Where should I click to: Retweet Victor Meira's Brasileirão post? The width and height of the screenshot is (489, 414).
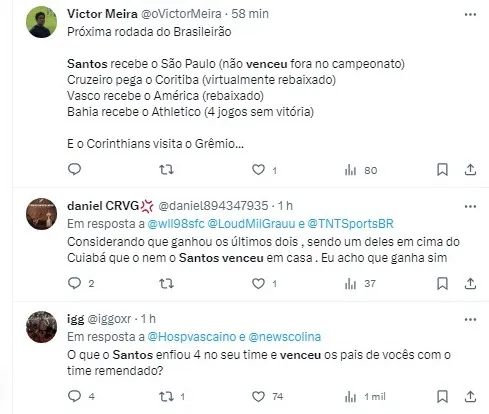point(166,170)
